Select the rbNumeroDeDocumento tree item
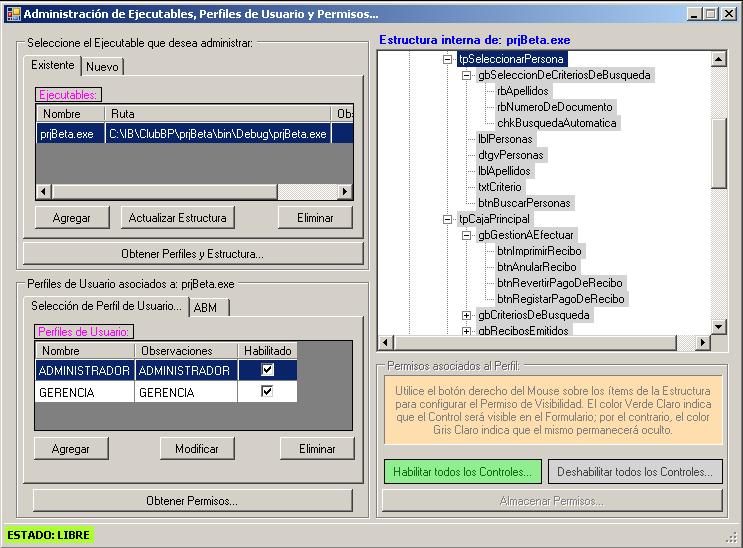Viewport: 743px width, 548px height. coord(555,107)
